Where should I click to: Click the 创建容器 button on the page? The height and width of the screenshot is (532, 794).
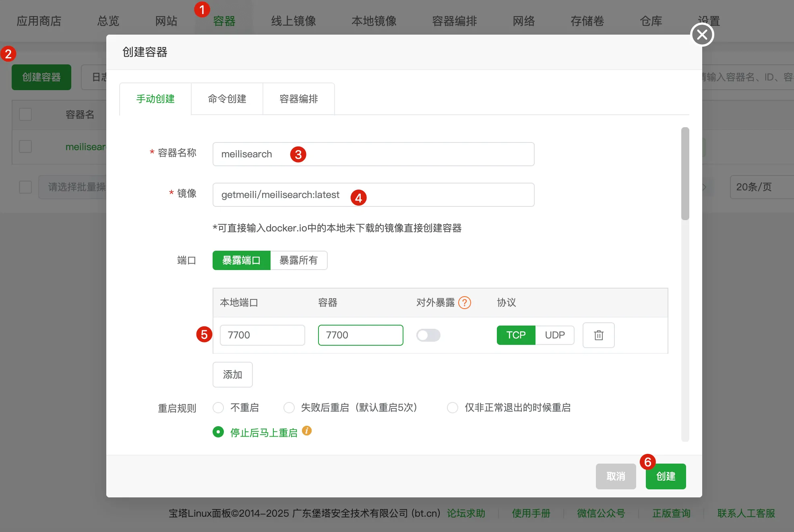click(41, 77)
